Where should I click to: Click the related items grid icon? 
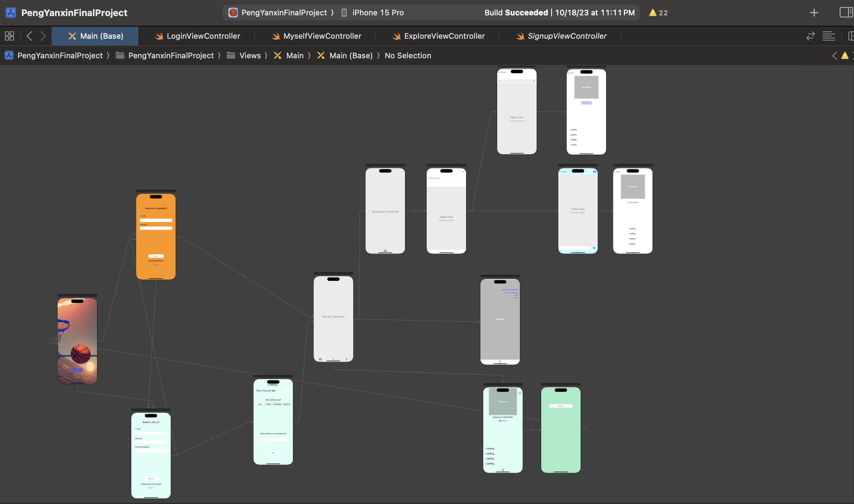pyautogui.click(x=9, y=36)
